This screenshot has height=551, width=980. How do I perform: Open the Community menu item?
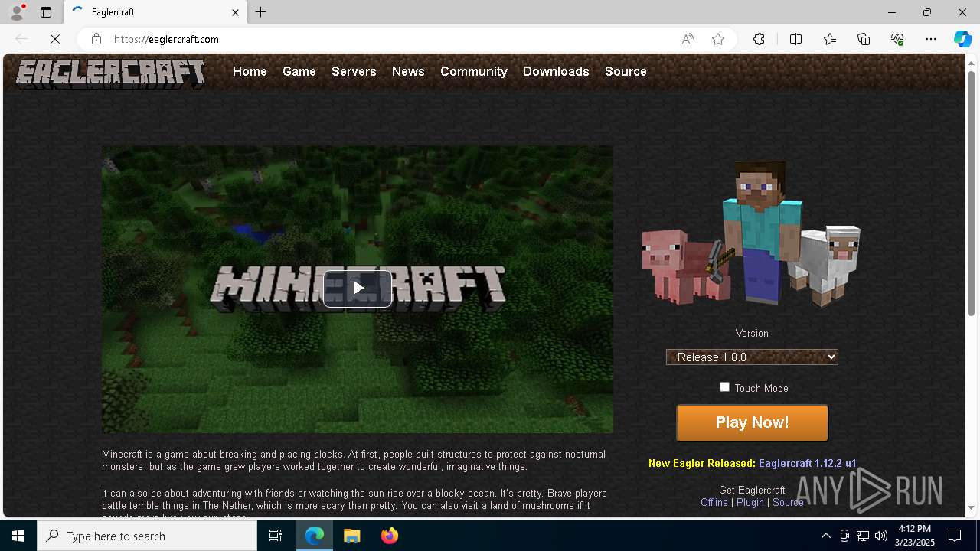(x=474, y=71)
